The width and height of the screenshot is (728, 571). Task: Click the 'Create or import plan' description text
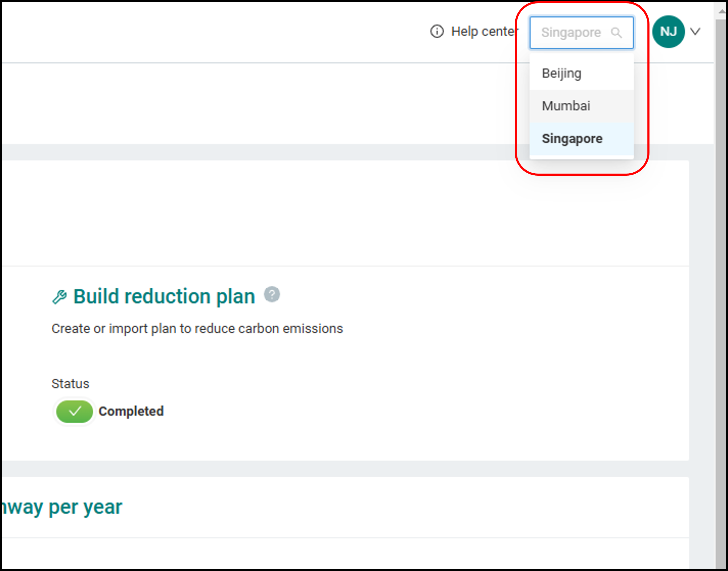197,329
